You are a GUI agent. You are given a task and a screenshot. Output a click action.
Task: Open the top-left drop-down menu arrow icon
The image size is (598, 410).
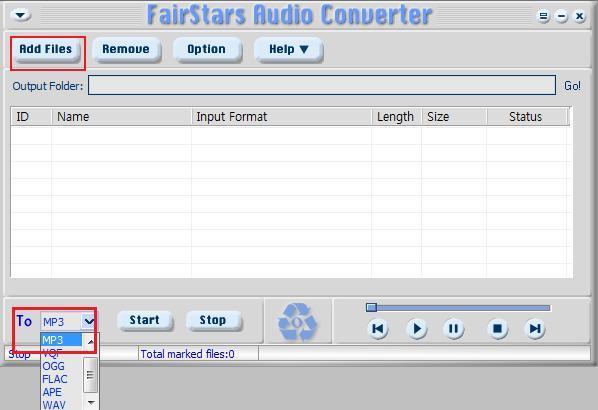tap(21, 15)
